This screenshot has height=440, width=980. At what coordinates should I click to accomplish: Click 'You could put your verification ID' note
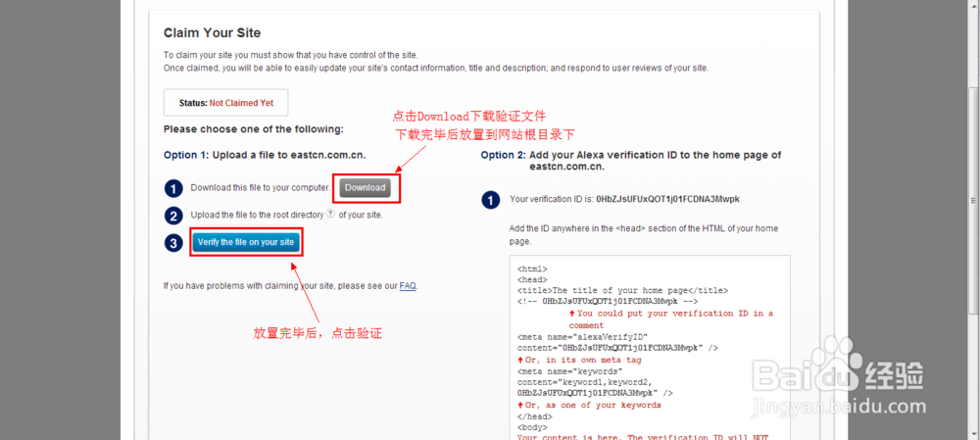(x=670, y=319)
